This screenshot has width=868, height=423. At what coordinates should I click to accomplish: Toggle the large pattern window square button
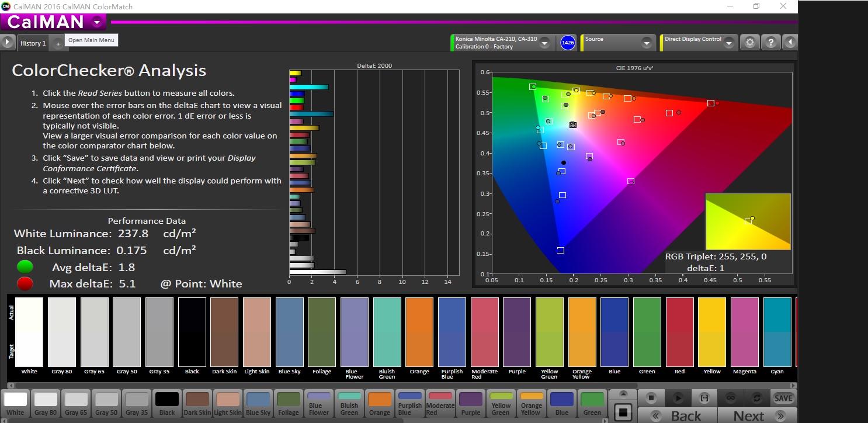(x=623, y=411)
